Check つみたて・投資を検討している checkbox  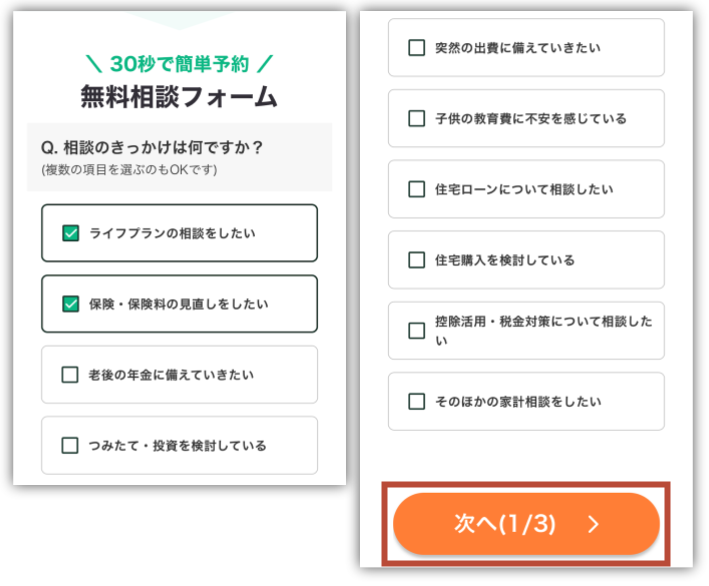pos(70,446)
